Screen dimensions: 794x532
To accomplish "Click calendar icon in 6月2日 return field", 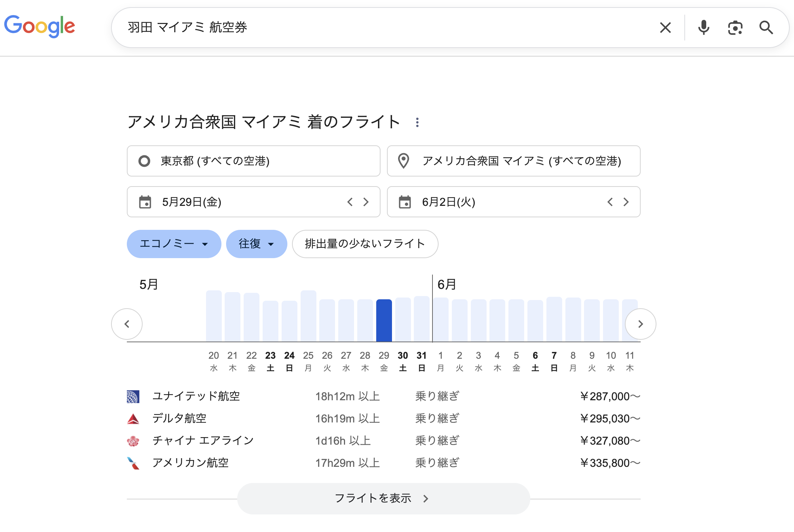I will 405,202.
